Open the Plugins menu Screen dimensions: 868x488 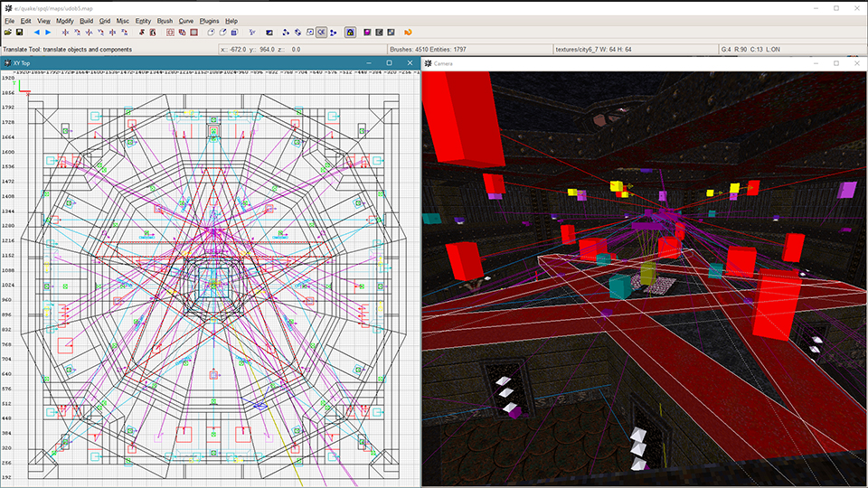pos(210,20)
